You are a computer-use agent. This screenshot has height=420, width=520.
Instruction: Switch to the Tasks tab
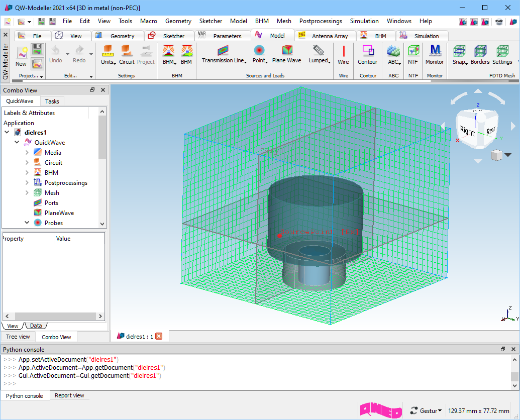tap(52, 101)
